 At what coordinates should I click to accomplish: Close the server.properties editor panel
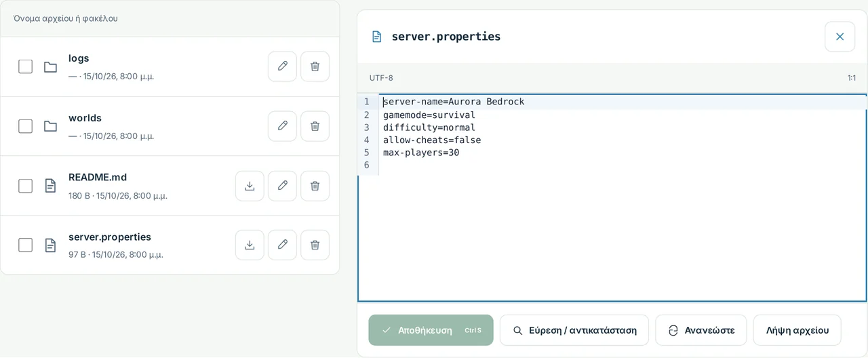point(840,37)
